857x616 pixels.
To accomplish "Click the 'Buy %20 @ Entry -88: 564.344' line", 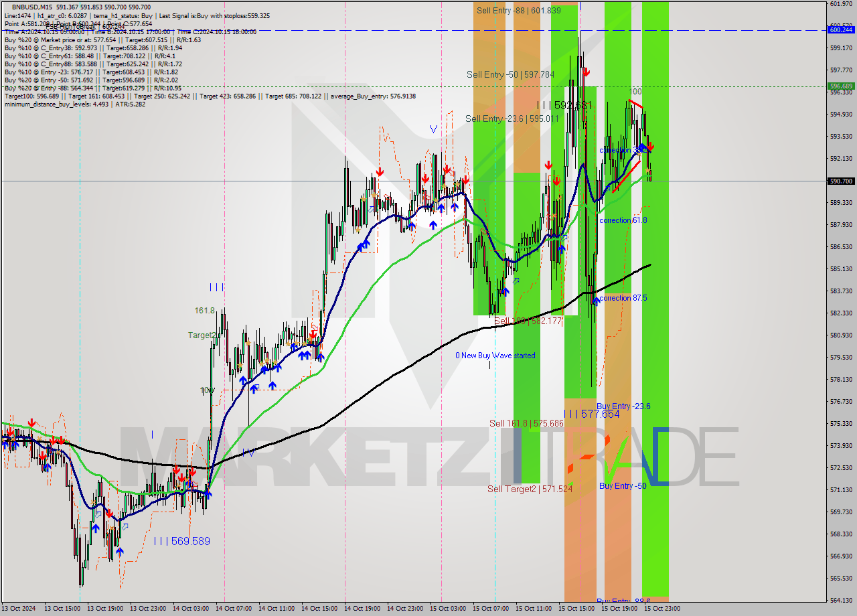I will coord(93,88).
